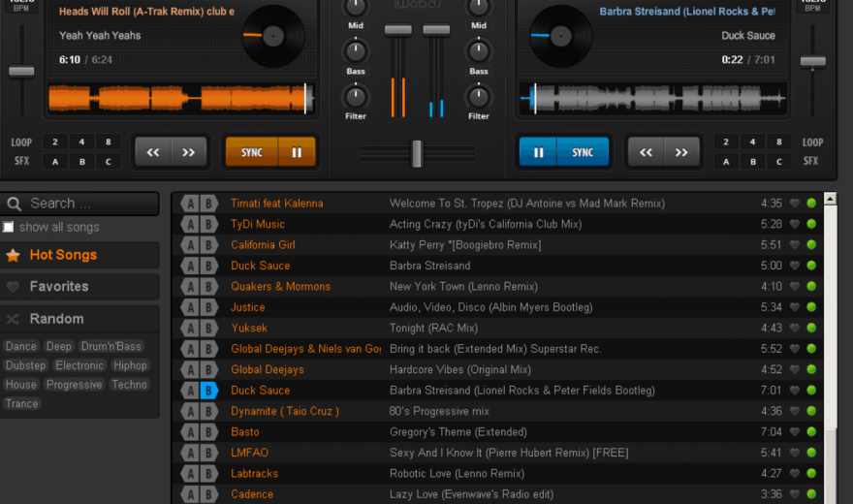Filter songs by House genre

[21, 385]
